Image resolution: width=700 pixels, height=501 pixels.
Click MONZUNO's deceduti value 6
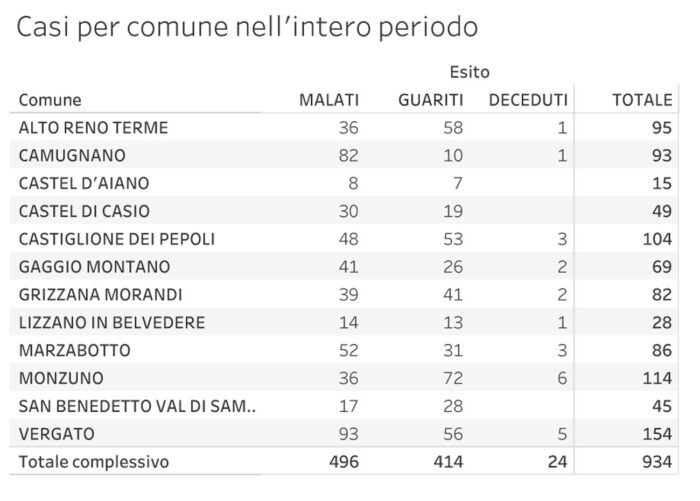pos(562,379)
